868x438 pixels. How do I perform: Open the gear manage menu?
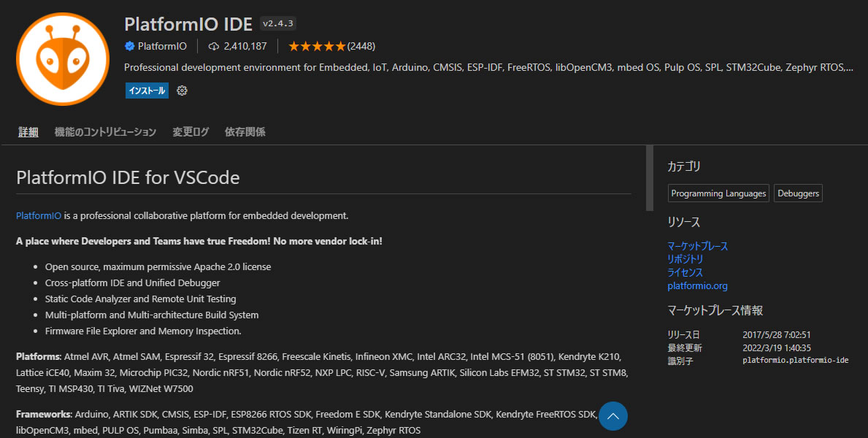(183, 91)
